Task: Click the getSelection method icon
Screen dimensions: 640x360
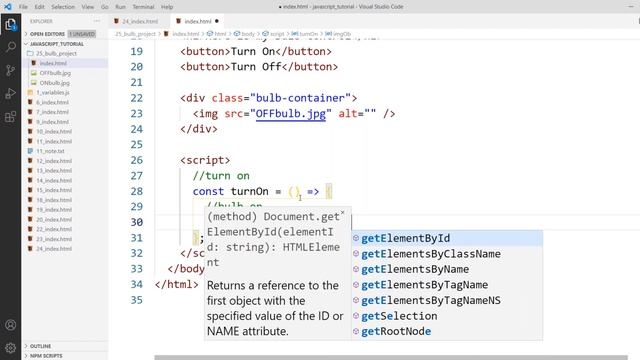Action: (x=356, y=316)
